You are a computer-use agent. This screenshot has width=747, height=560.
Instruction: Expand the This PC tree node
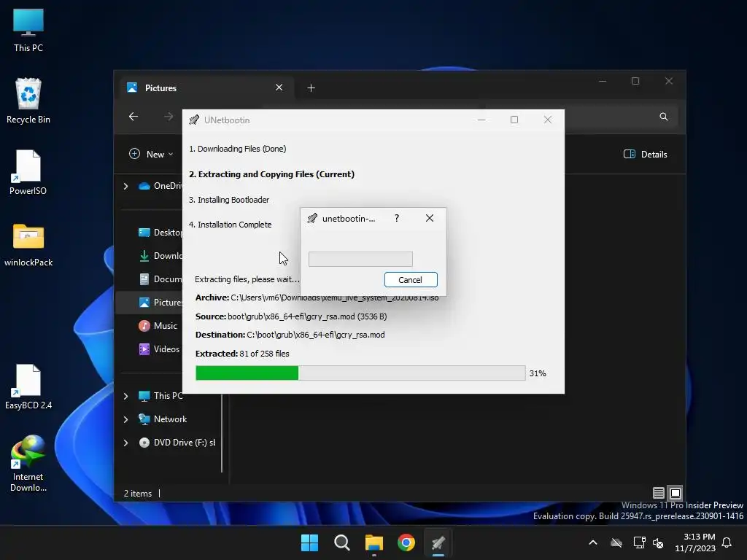[x=125, y=396]
